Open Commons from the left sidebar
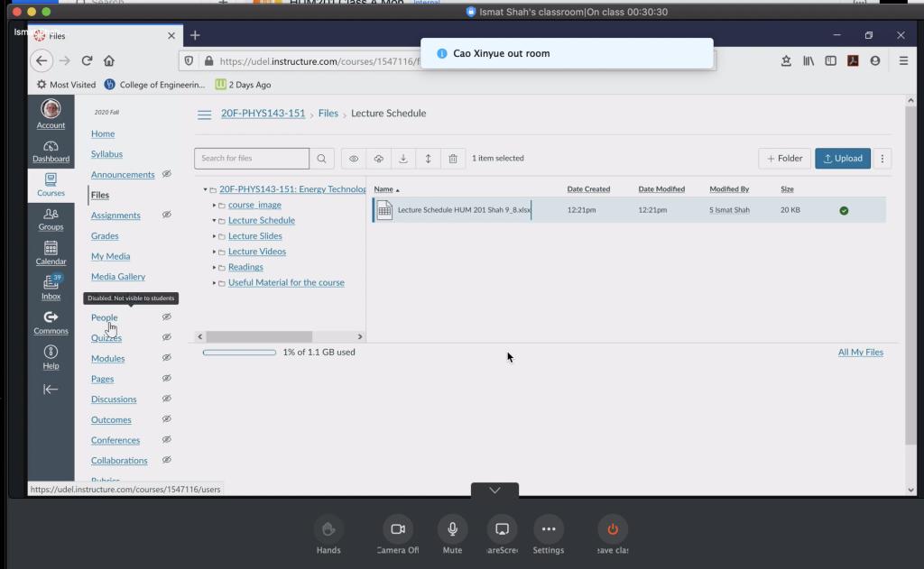The width and height of the screenshot is (924, 569). point(51,321)
